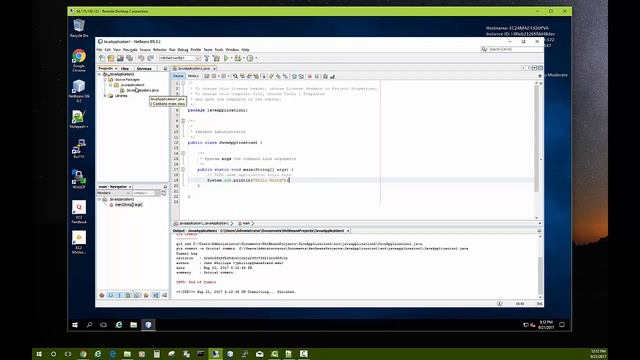Close the Output JavaApplication1 tab
640x360 pixels.
[x=348, y=231]
